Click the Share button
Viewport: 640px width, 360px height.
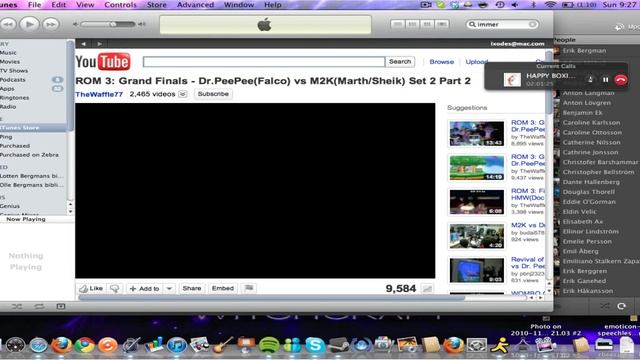click(192, 288)
